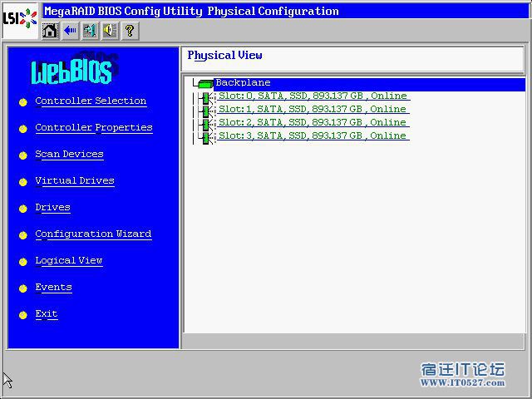The height and width of the screenshot is (399, 532).
Task: Click the yellow bullet beside Events
Action: [x=23, y=288]
